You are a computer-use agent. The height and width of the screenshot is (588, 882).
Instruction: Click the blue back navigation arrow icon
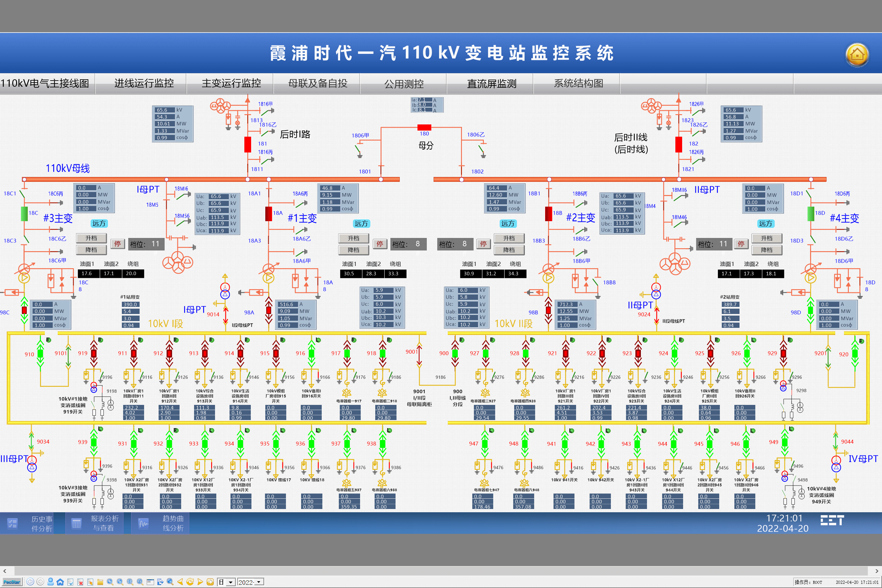[x=30, y=582]
